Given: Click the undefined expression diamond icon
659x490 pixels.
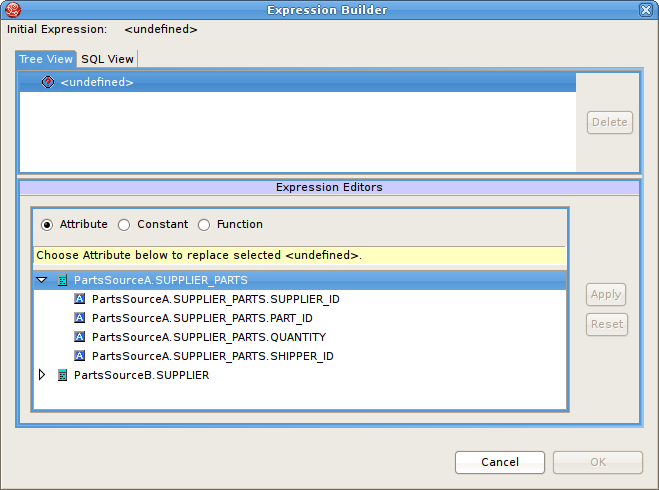Looking at the screenshot, I should point(48,82).
